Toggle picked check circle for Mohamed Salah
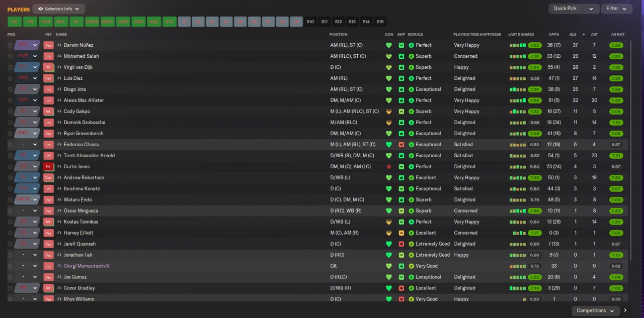 (x=10, y=56)
